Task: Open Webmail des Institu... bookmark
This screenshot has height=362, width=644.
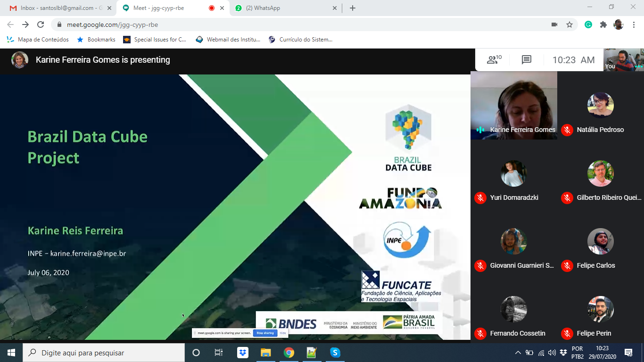Action: coord(228,40)
